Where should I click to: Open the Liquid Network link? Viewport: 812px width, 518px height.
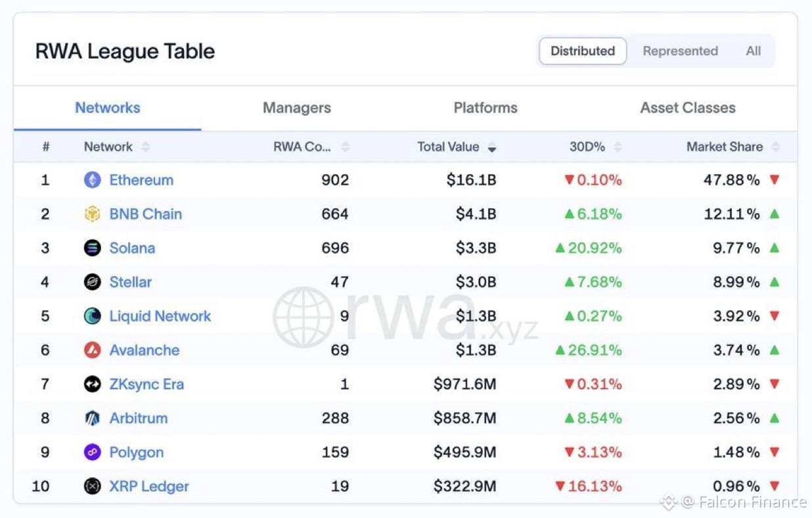pyautogui.click(x=160, y=316)
